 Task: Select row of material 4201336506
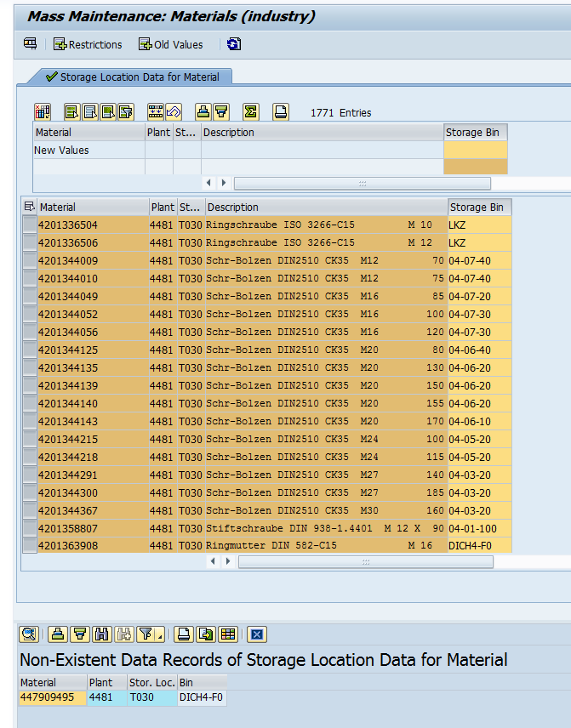[x=30, y=243]
